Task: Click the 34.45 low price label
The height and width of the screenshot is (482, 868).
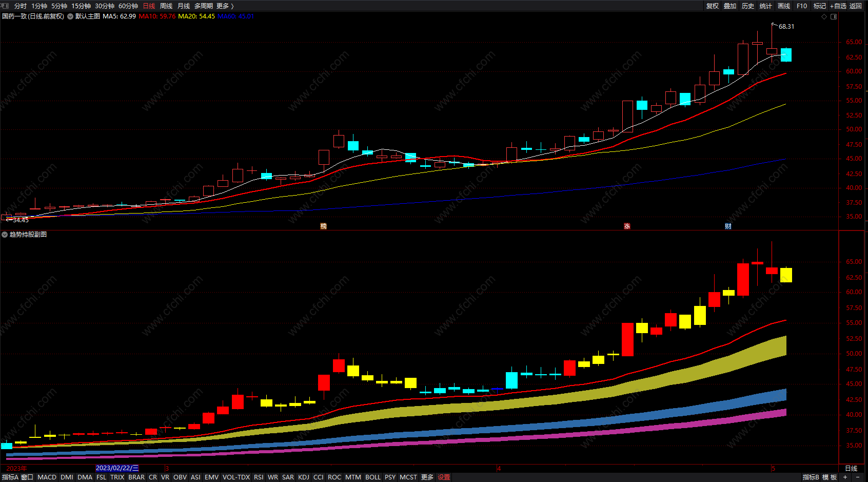Action: [x=21, y=220]
